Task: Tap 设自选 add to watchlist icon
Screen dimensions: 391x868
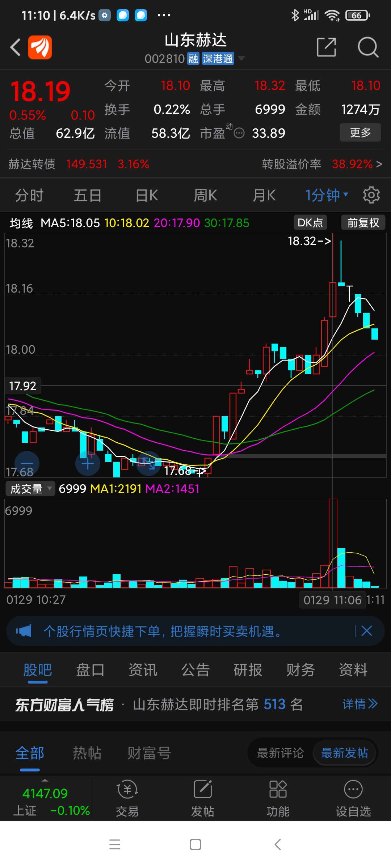Action: (x=353, y=799)
